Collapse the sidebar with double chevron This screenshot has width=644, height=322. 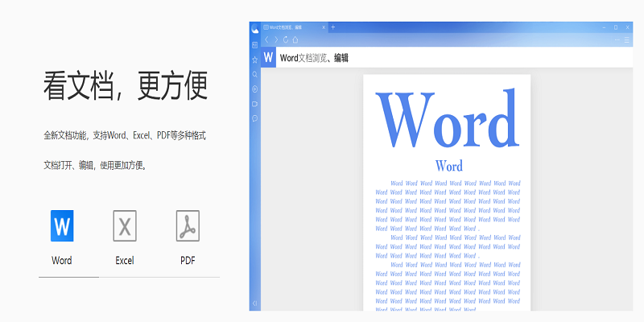(x=254, y=303)
